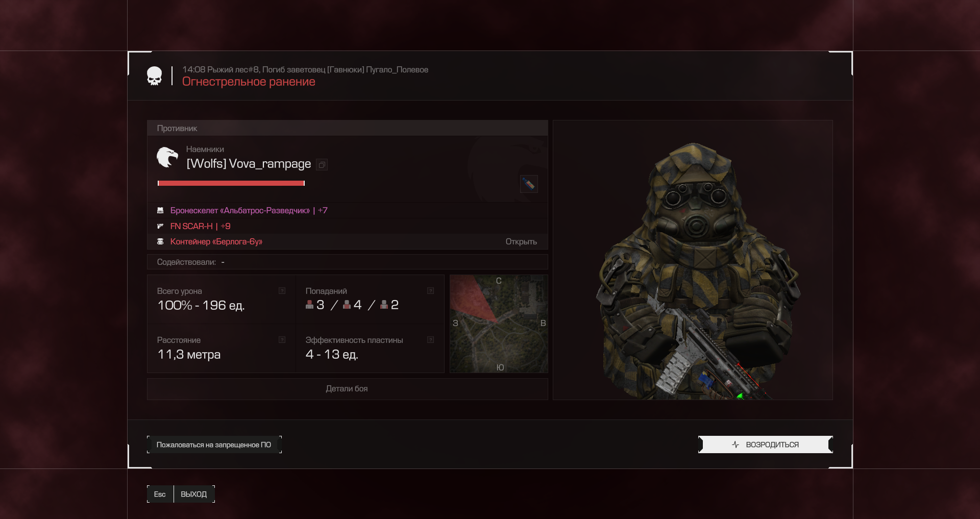
Task: Click the skull death icon in header
Action: point(154,76)
